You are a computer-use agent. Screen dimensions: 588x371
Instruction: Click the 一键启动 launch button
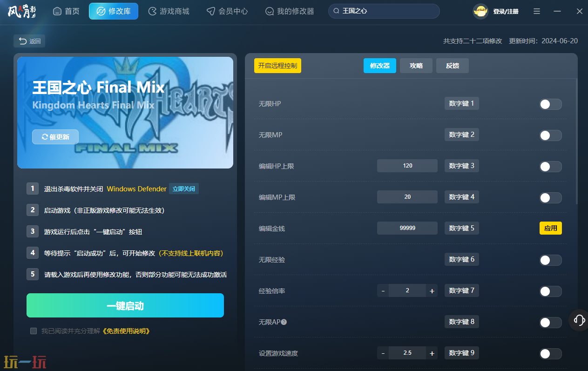[x=125, y=305]
